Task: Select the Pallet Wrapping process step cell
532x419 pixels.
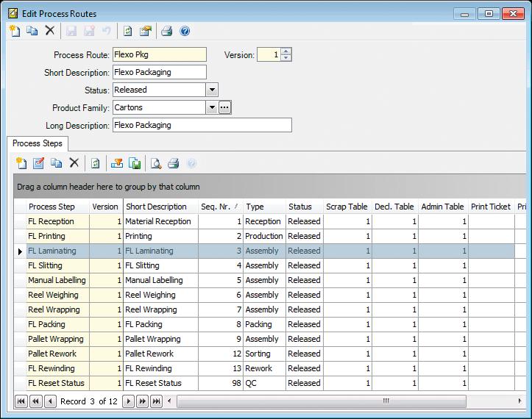Action: pos(57,339)
